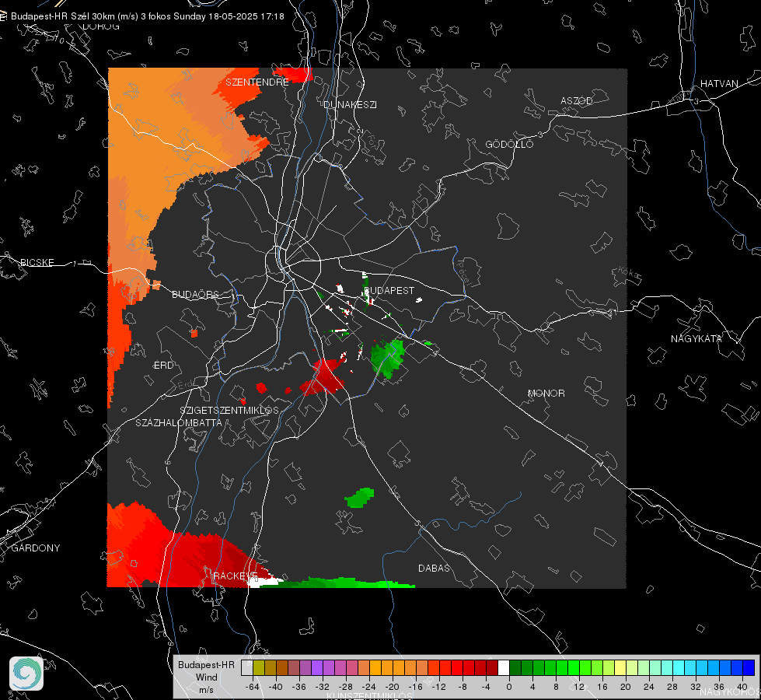
Task: Click the '-12' legend value
Action: (x=438, y=687)
